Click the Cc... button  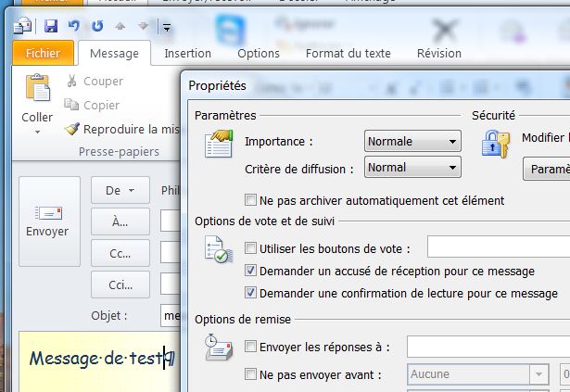coord(120,253)
